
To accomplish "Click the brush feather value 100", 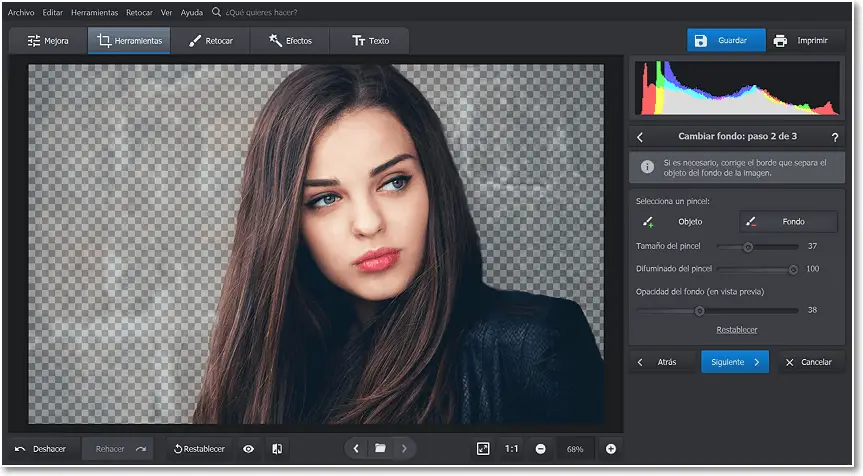I will pos(812,269).
